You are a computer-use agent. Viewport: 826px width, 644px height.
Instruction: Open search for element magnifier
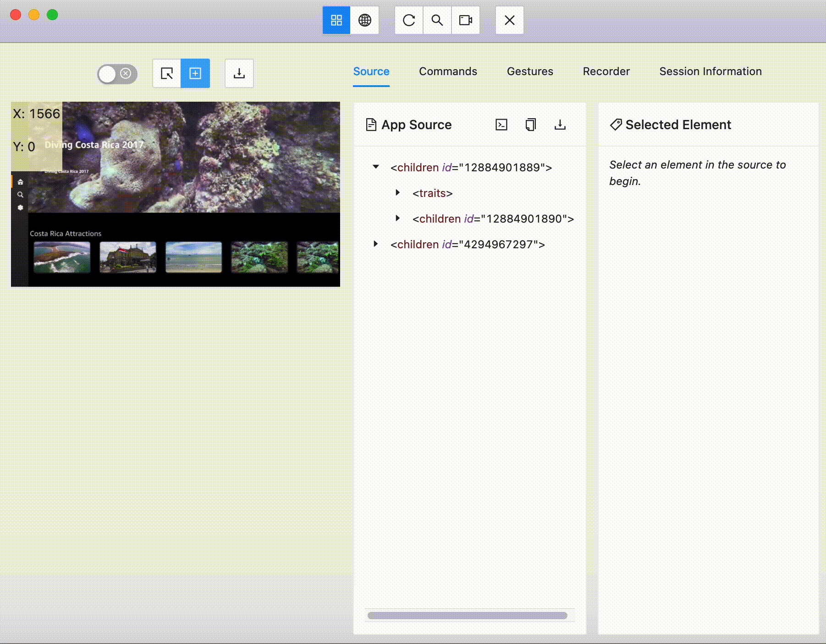[x=437, y=20]
